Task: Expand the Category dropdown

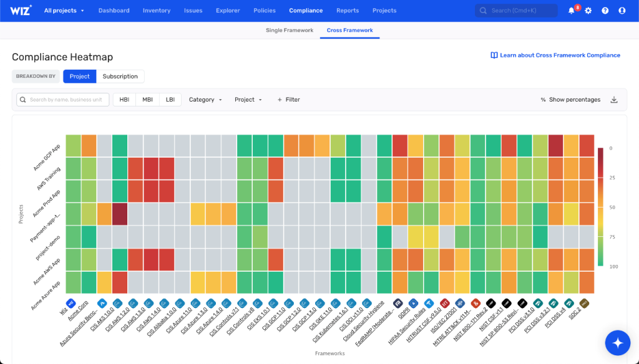Action: tap(205, 100)
